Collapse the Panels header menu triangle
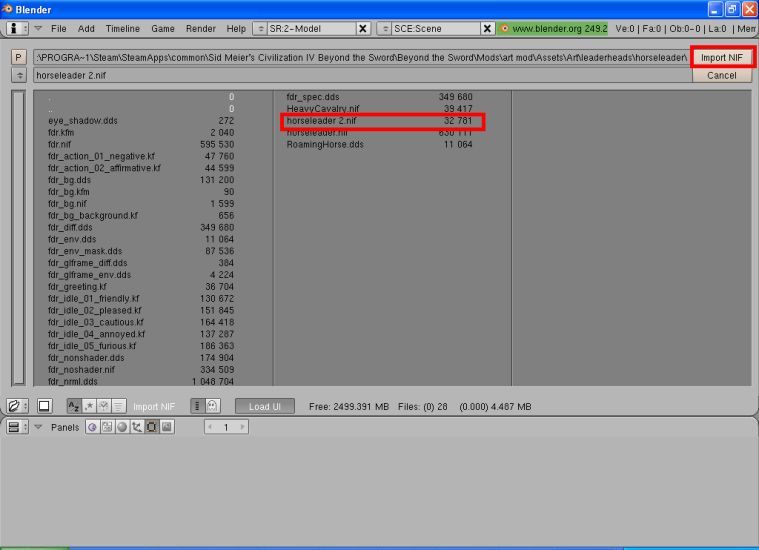759x550 pixels. coord(38,427)
